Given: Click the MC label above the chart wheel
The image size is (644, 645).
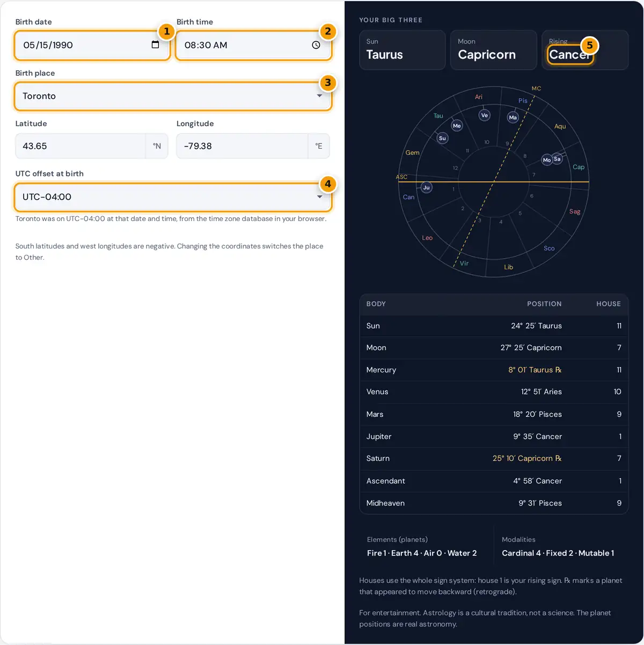Looking at the screenshot, I should coord(536,88).
